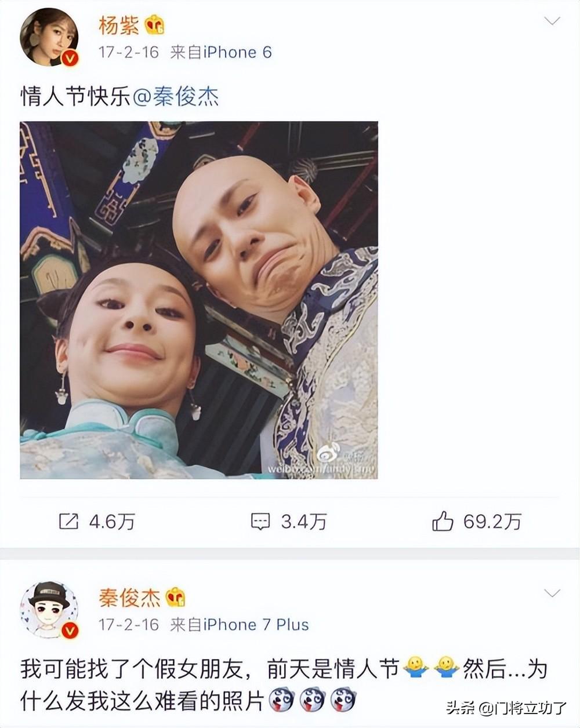Tap the verified V badge on 秦俊杰's avatar

pos(69,630)
